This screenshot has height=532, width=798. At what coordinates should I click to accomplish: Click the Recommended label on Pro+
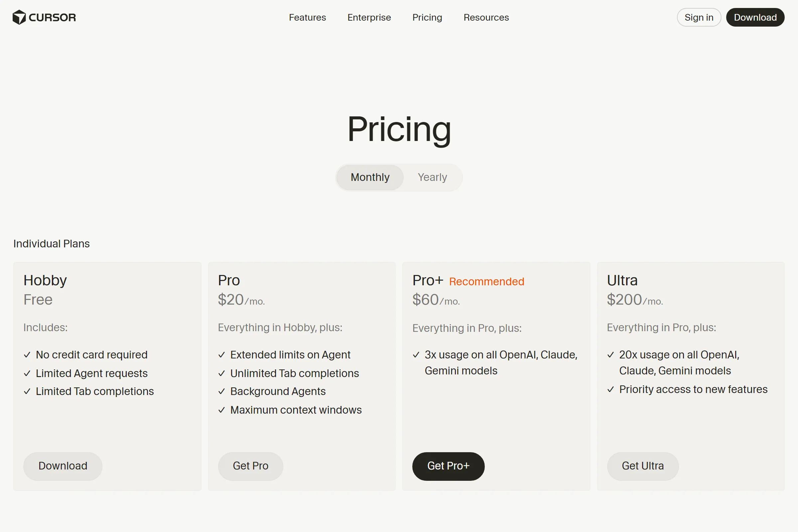[486, 281]
